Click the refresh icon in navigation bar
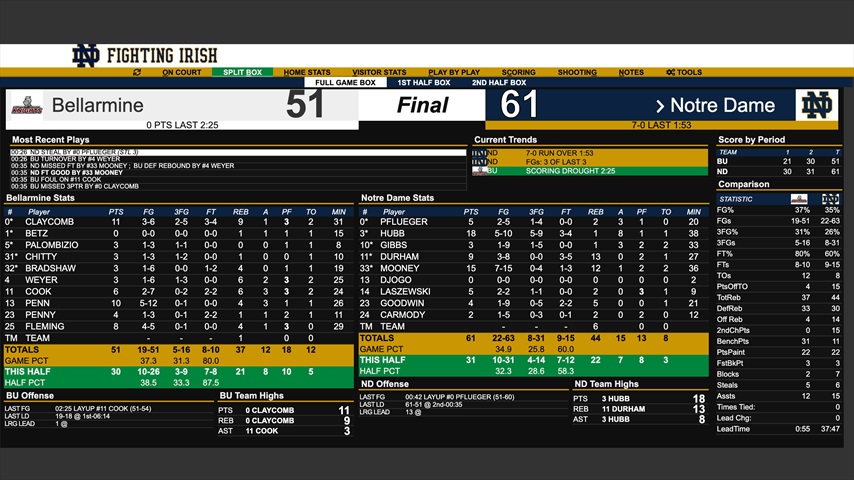 (x=136, y=72)
